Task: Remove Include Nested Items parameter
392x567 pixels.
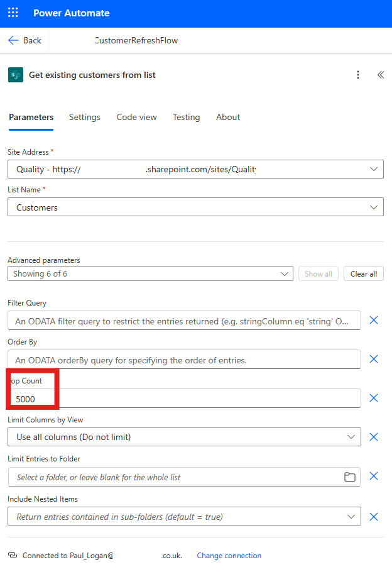Action: [374, 517]
